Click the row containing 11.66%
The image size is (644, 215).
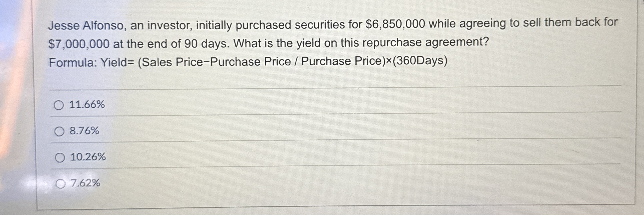(x=314, y=104)
